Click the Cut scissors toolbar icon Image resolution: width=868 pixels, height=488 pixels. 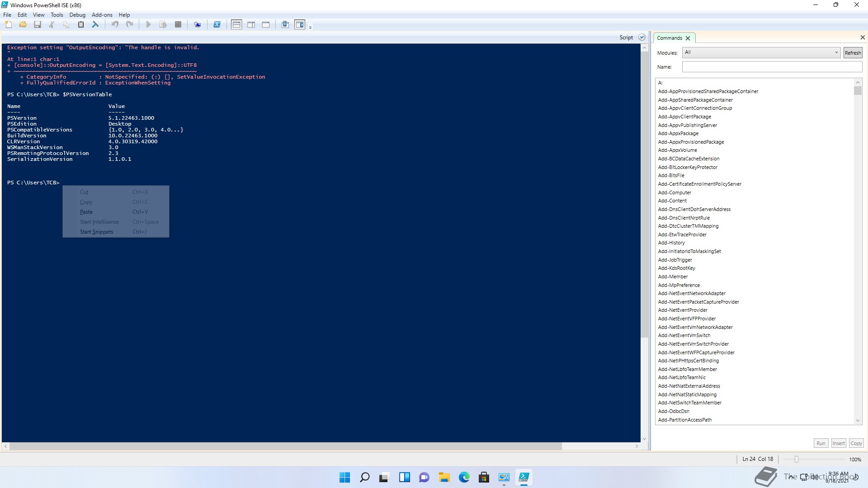(52, 25)
